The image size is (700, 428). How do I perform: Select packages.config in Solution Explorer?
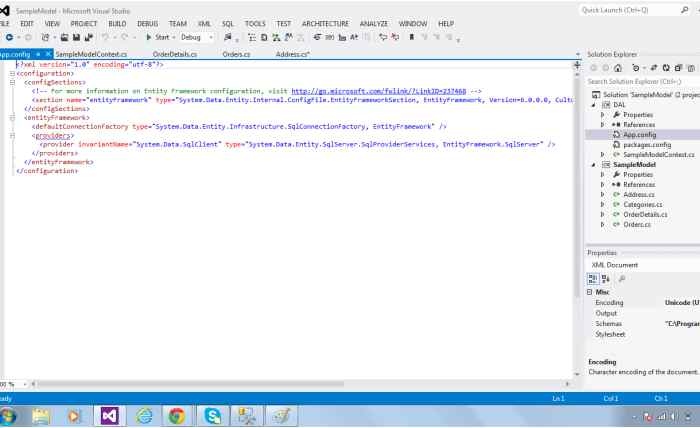click(x=647, y=145)
